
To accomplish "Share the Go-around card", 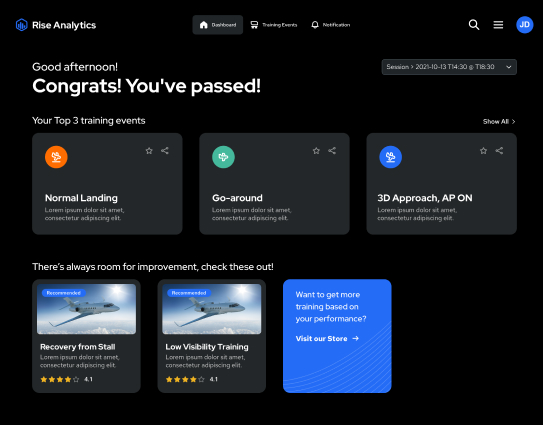I will coord(332,150).
